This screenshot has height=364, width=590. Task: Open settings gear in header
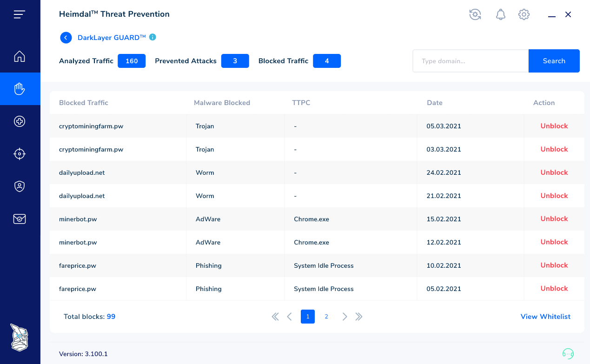click(524, 14)
